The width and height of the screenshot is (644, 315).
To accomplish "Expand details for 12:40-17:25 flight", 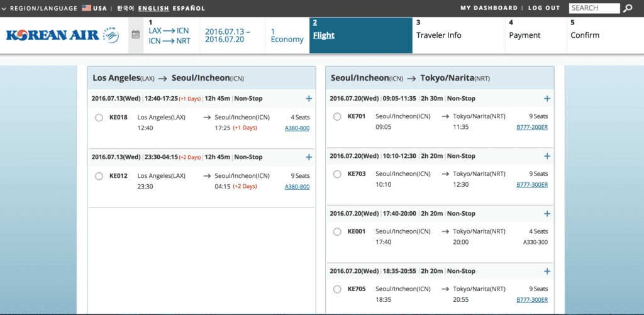I will pos(309,99).
